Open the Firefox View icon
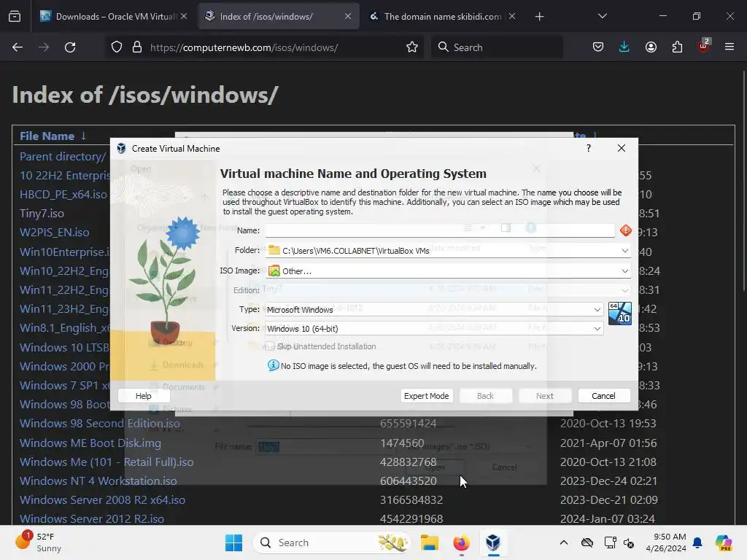747x560 pixels. (15, 17)
